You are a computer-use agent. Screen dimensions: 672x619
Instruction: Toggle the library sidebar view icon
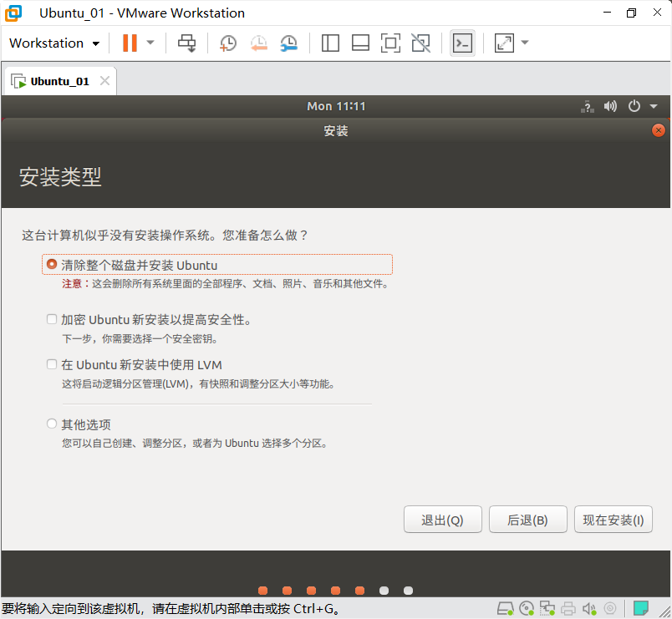coord(330,43)
